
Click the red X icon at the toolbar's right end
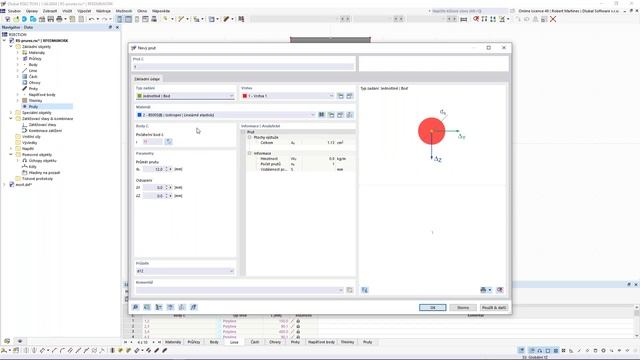[x=553, y=19]
